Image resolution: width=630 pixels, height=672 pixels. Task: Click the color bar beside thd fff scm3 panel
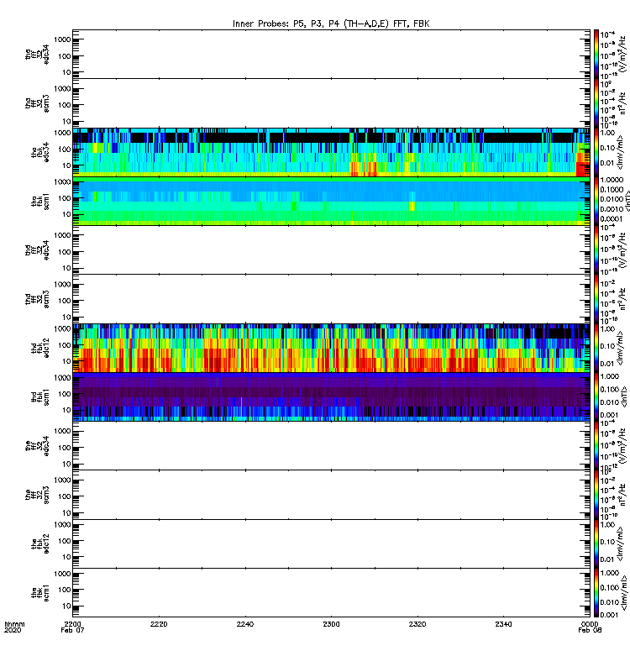pos(596,299)
